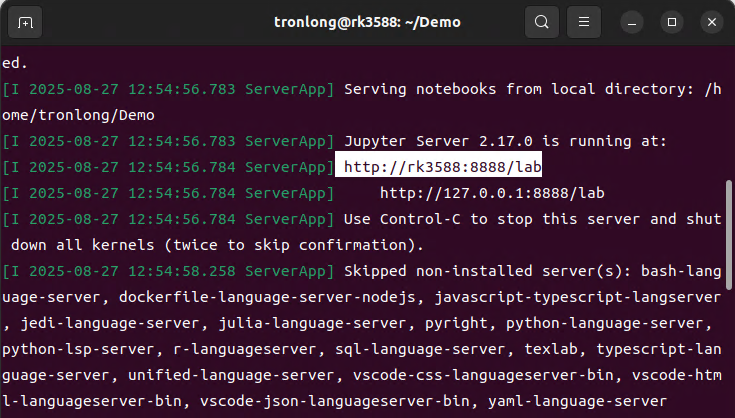Click 'julia-language-server' text

[x=312, y=323]
